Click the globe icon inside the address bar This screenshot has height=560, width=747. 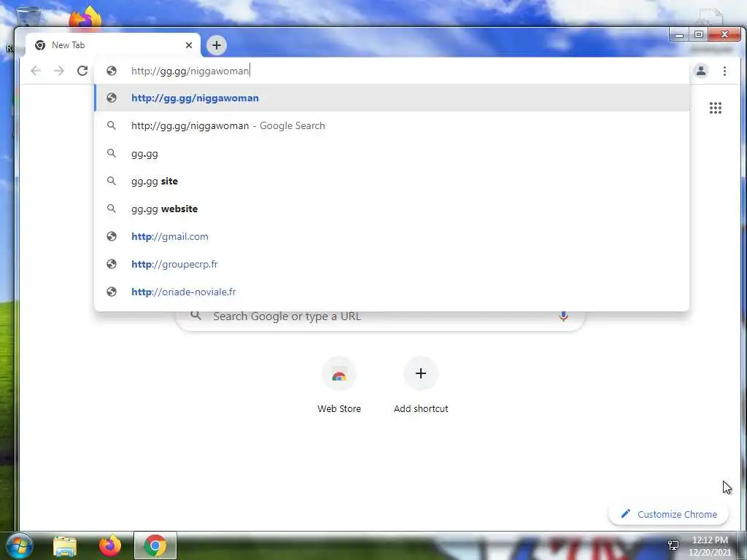coord(112,71)
